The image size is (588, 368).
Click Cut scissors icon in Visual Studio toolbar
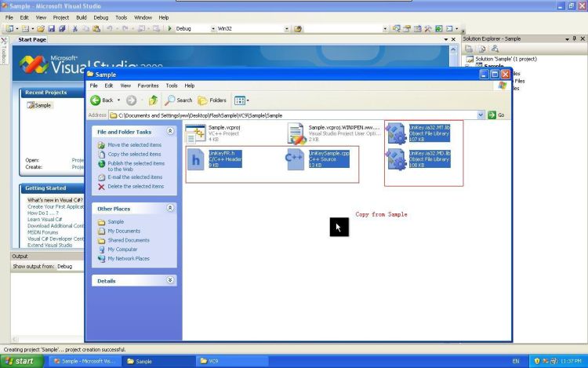click(75, 28)
